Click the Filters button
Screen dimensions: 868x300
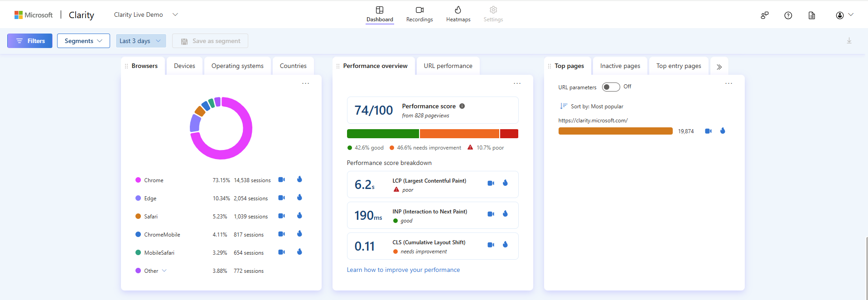(30, 41)
